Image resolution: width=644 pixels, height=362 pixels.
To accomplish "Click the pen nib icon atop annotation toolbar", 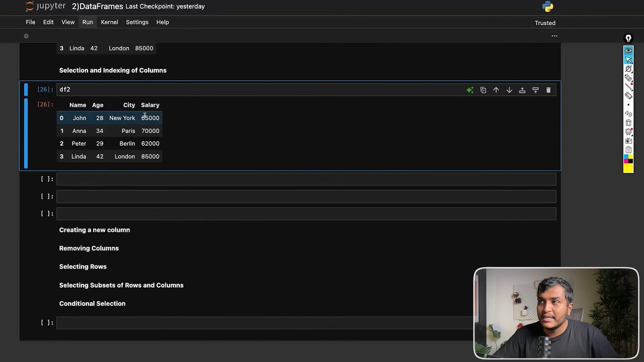I will [628, 39].
